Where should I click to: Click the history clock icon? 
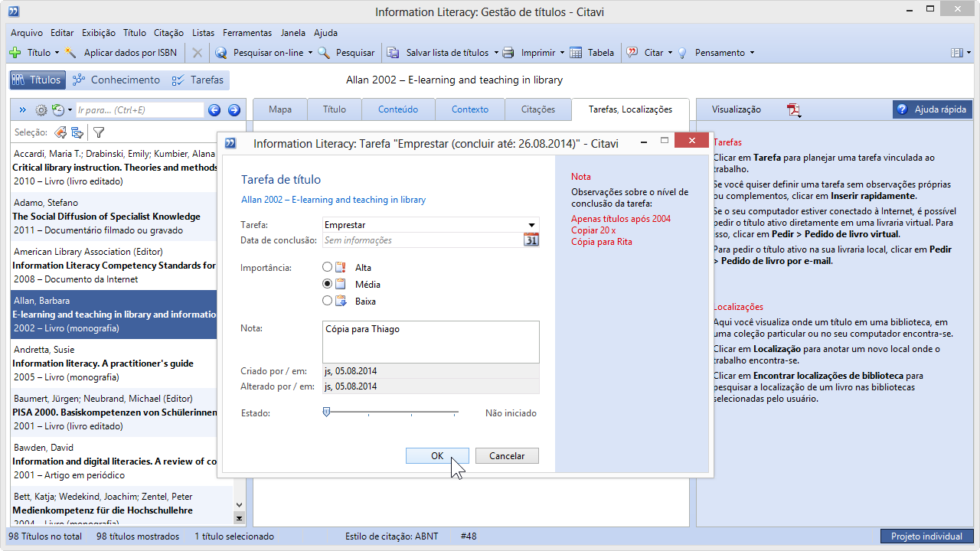tap(58, 110)
